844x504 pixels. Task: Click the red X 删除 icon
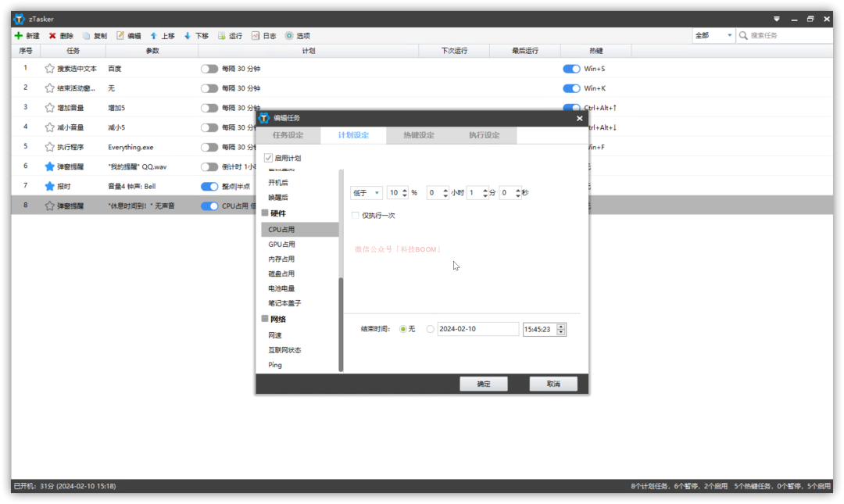52,35
